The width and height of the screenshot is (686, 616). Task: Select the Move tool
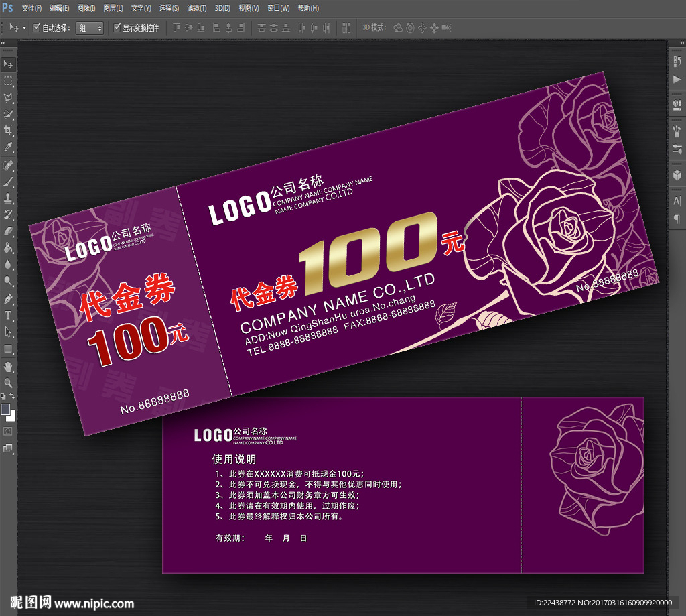click(x=8, y=64)
